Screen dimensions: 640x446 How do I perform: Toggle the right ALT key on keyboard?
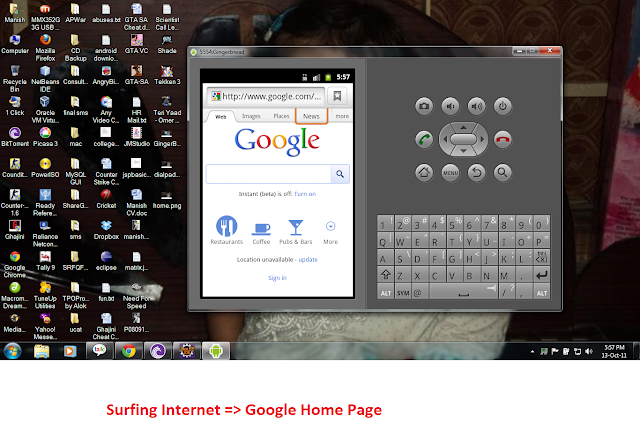click(x=541, y=293)
